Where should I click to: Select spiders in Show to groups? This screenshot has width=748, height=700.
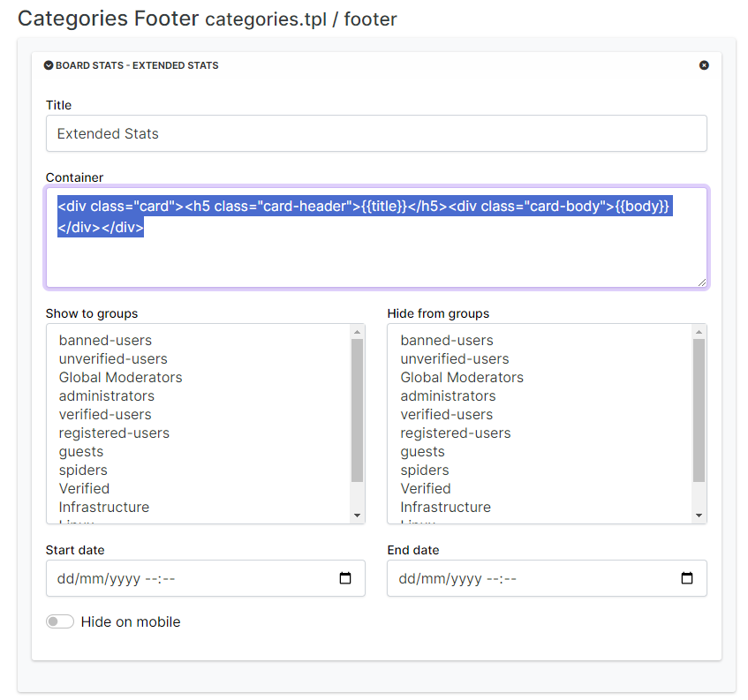coord(83,470)
